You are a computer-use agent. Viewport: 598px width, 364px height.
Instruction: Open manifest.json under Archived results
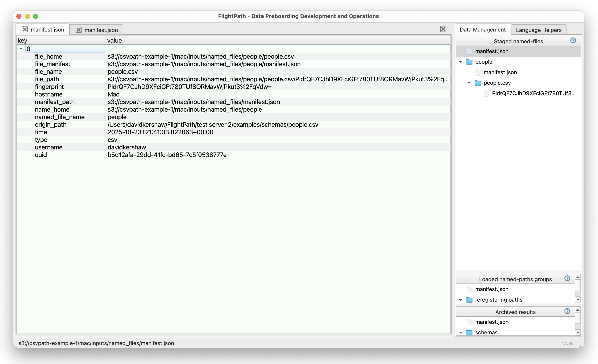(x=491, y=322)
